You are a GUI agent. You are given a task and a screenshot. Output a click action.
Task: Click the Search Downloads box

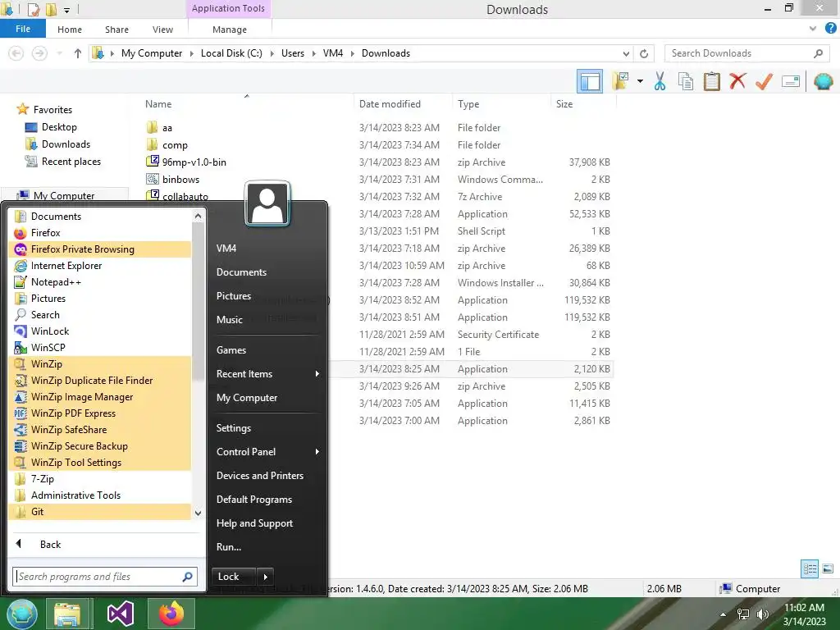tap(746, 53)
